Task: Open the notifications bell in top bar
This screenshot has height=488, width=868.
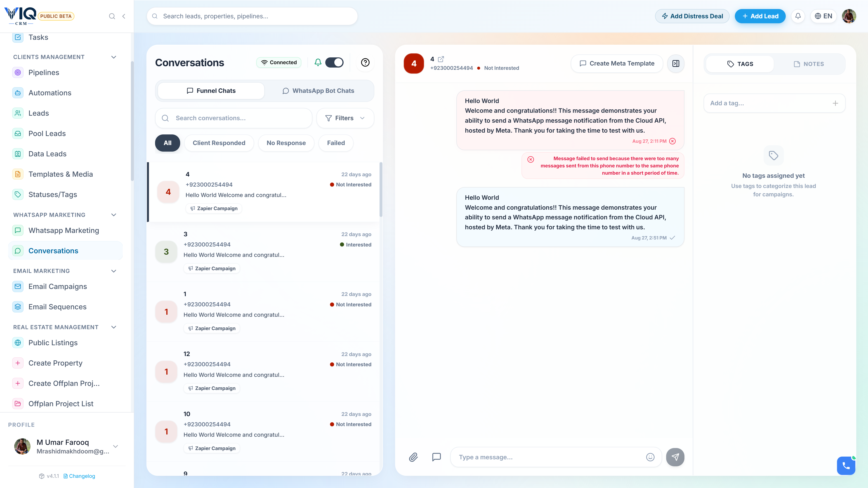Action: click(798, 16)
